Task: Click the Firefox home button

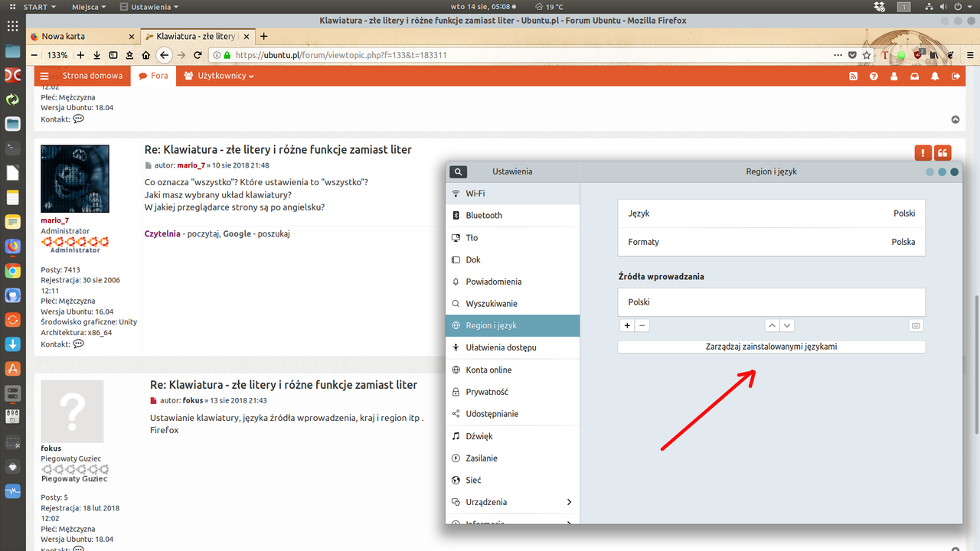Action: (145, 55)
